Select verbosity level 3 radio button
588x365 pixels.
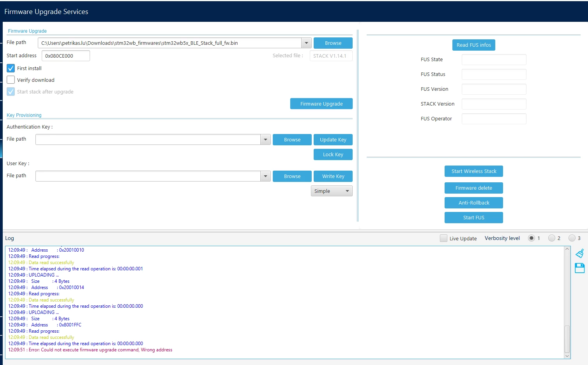572,238
